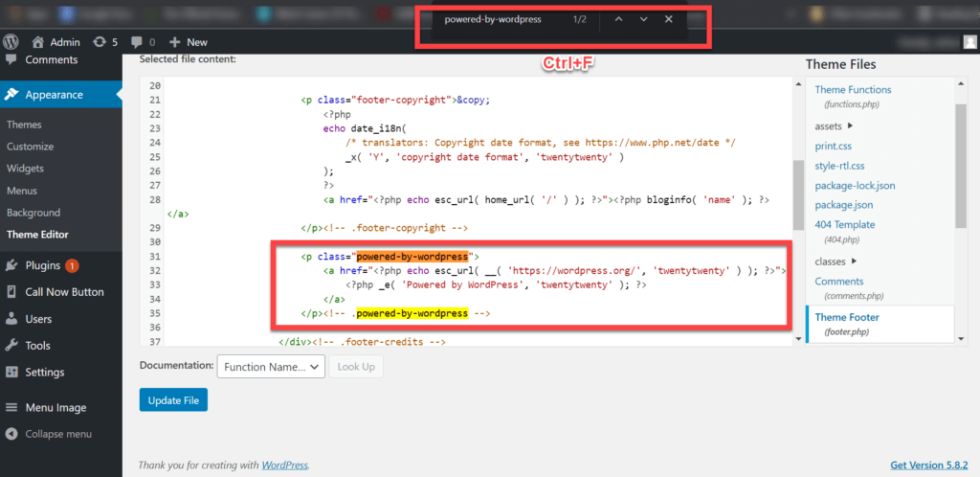Go to previous find match arrow
Viewport: 980px width, 477px height.
pos(618,19)
